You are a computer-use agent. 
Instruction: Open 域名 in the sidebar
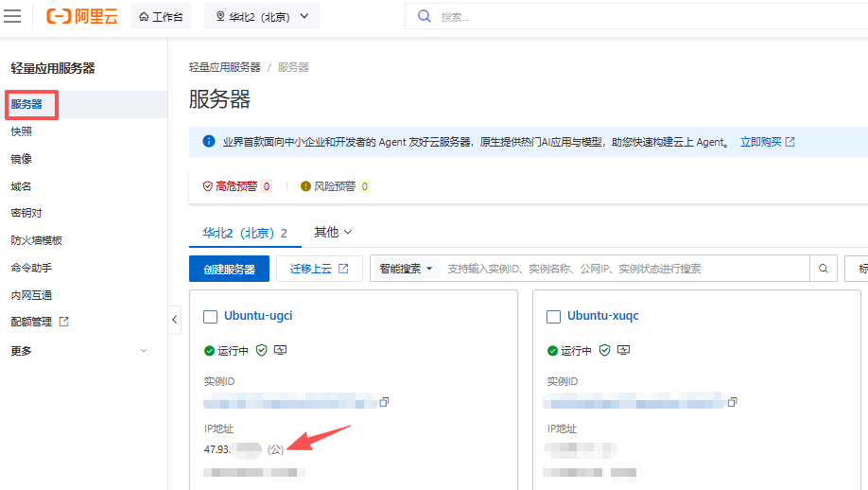click(x=22, y=186)
